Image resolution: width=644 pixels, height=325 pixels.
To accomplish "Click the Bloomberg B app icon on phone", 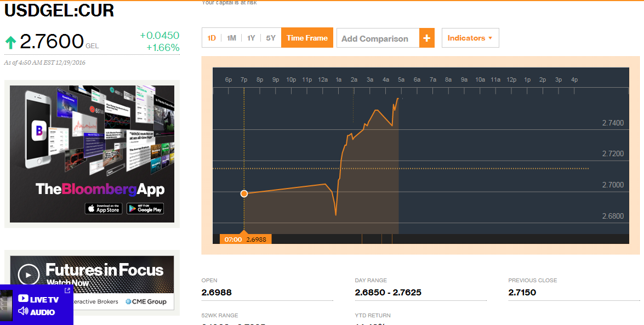I will click(39, 130).
